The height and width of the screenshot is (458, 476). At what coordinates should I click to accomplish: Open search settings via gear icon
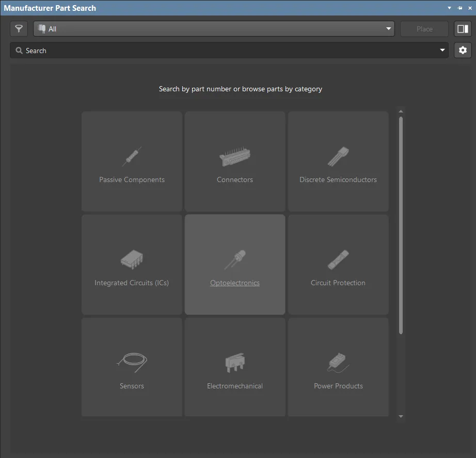463,50
